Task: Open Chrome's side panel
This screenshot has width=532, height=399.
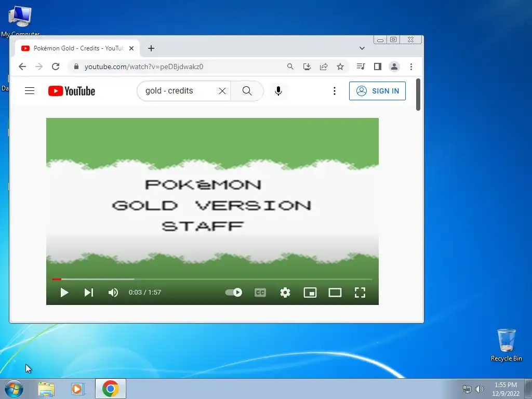Action: [x=378, y=66]
